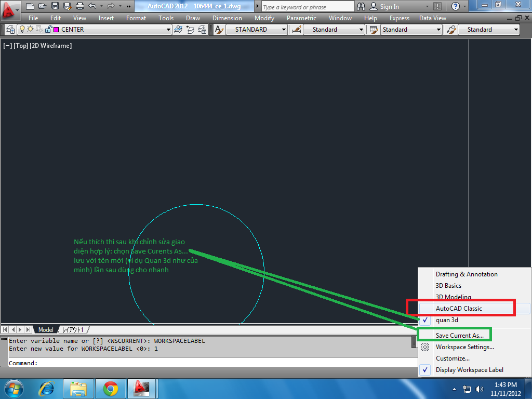Click the Plot printer icon
The width and height of the screenshot is (532, 399).
point(79,6)
